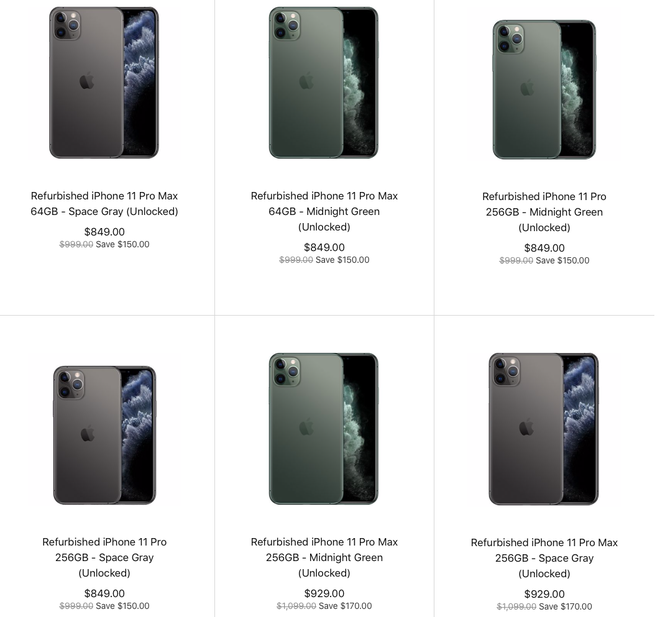The height and width of the screenshot is (617, 660).
Task: Click the Pro Max 64GB Space Gray title link
Action: click(104, 204)
